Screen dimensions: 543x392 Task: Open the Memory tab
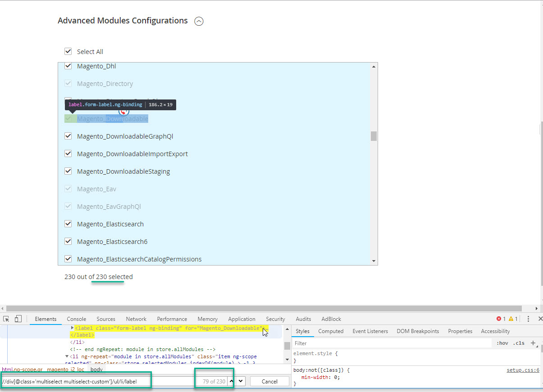pos(207,319)
